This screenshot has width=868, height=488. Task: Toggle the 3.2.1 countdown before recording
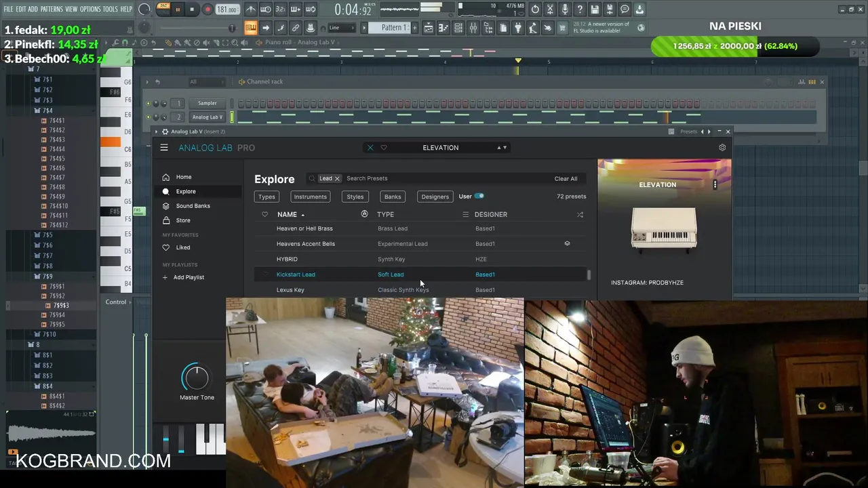coord(280,9)
